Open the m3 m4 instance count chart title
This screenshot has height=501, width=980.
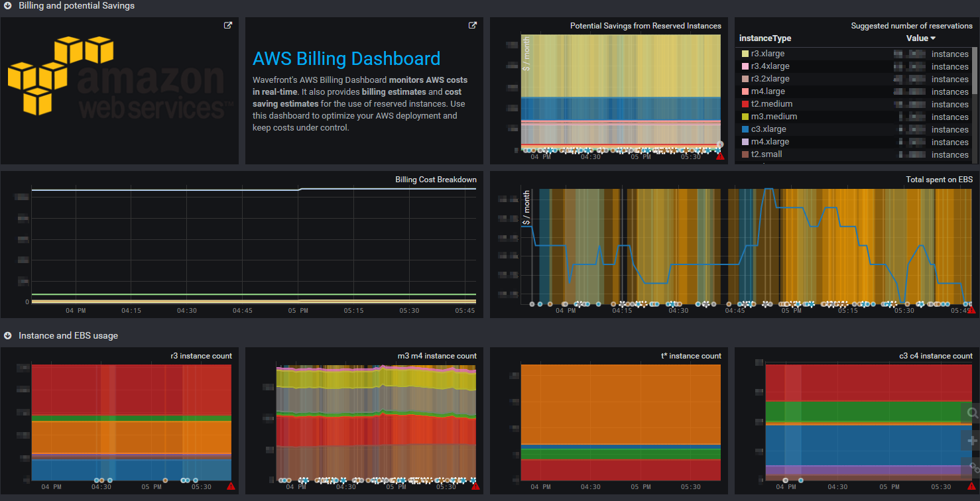437,356
